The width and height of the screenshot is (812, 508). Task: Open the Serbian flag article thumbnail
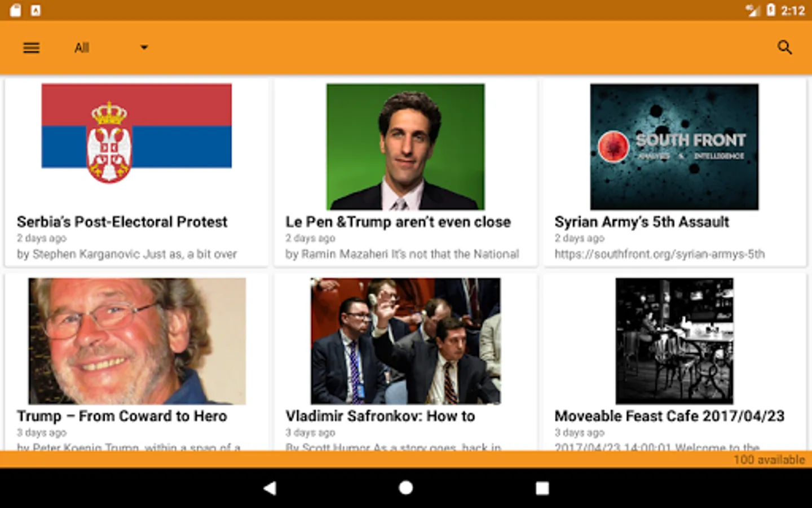pos(136,134)
